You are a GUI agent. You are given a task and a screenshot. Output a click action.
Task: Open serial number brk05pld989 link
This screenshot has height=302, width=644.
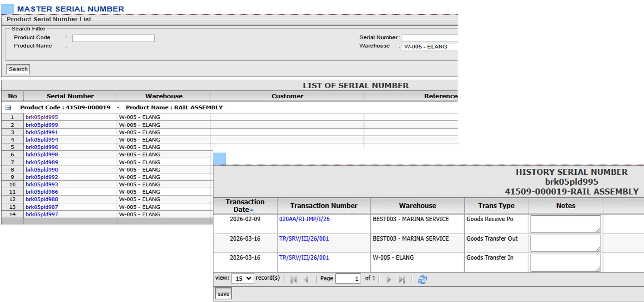(x=42, y=162)
